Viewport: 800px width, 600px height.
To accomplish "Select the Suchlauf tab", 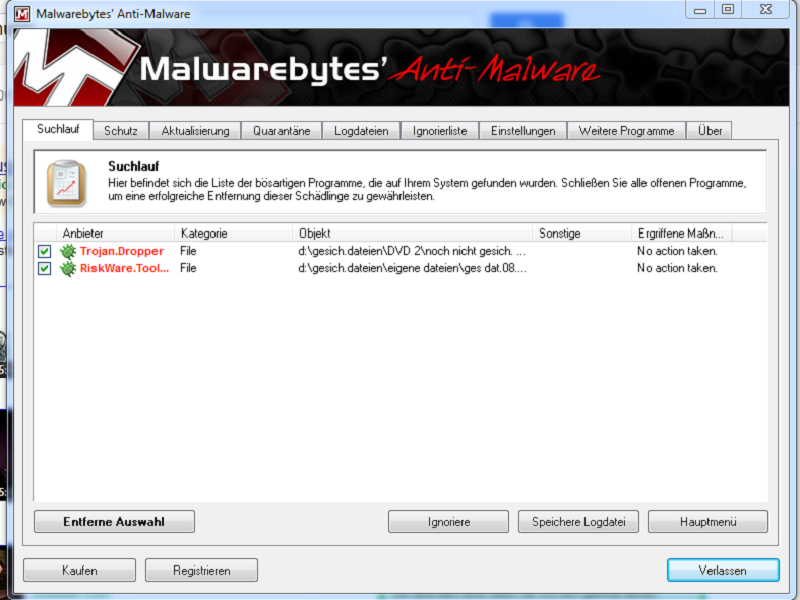I will click(58, 129).
